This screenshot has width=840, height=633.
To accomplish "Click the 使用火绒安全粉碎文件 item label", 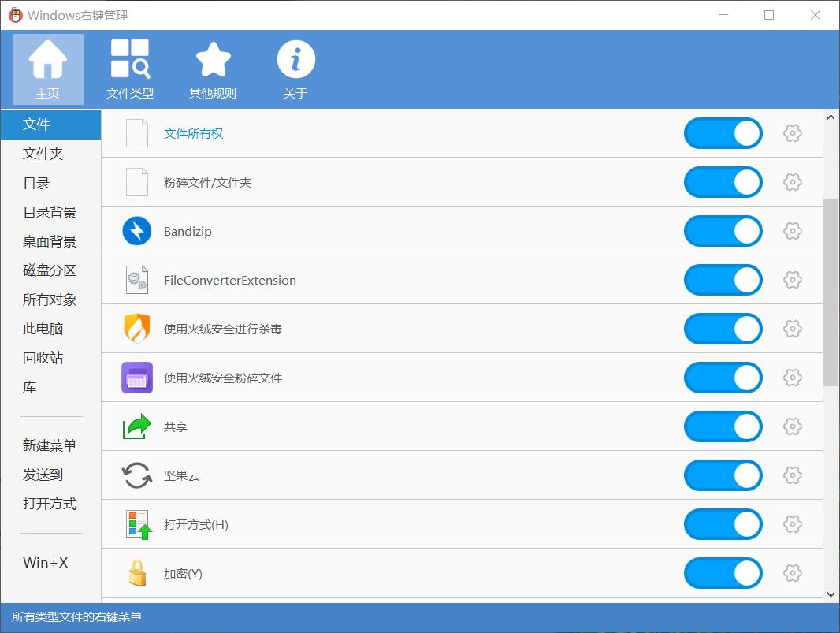I will [223, 378].
